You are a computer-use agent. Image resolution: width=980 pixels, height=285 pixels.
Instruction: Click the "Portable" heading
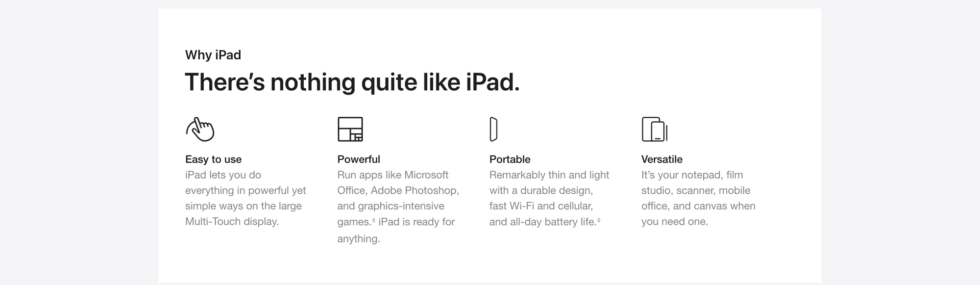coord(510,159)
